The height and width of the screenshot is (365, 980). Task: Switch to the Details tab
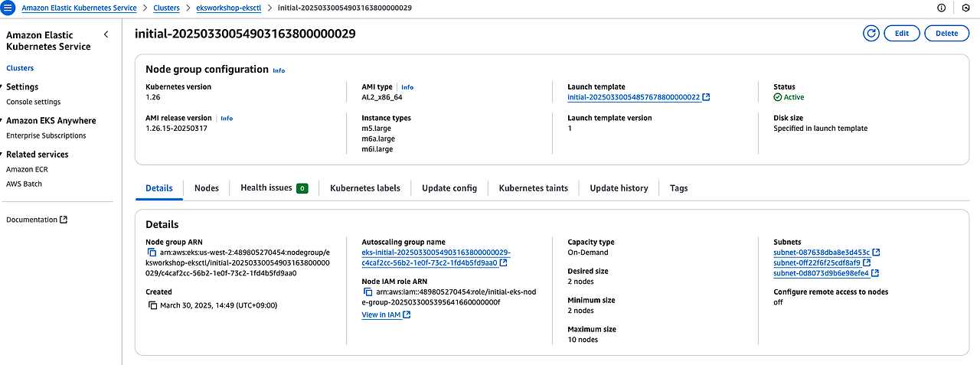pos(159,187)
